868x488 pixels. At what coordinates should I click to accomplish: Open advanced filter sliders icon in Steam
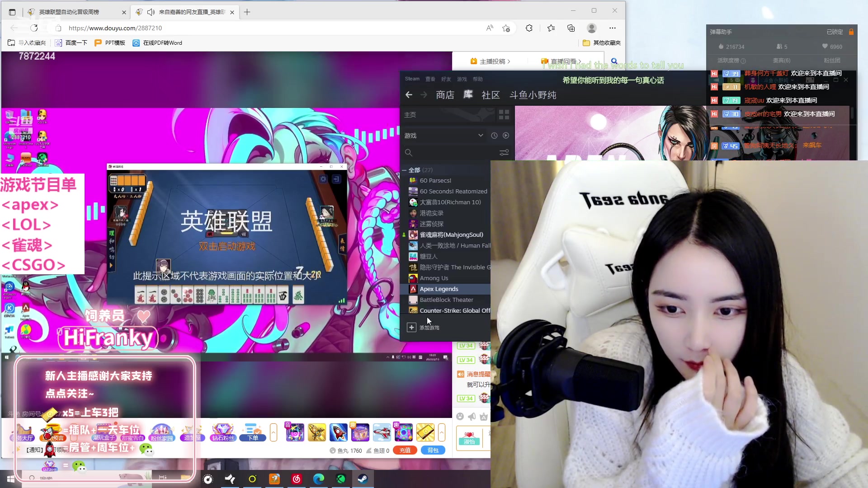[504, 153]
